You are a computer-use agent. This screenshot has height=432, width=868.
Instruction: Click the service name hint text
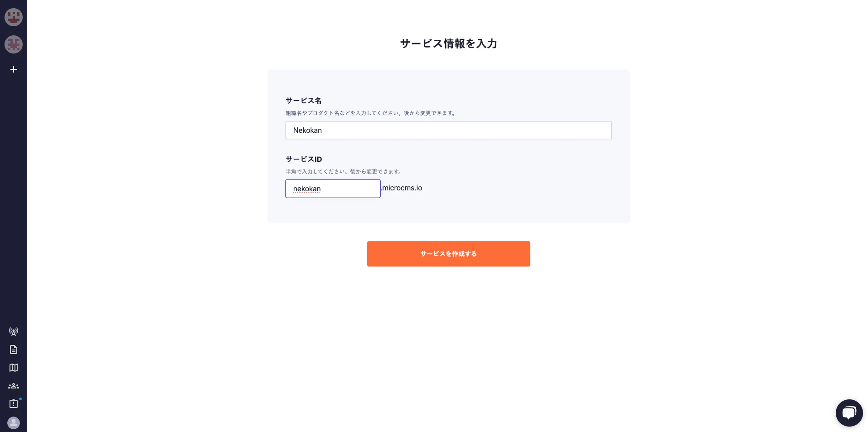pyautogui.click(x=371, y=113)
